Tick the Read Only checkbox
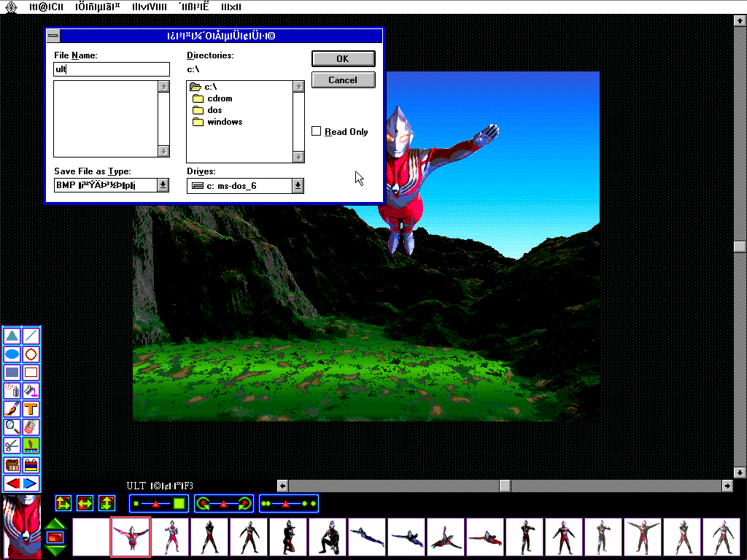The image size is (747, 560). click(x=317, y=131)
